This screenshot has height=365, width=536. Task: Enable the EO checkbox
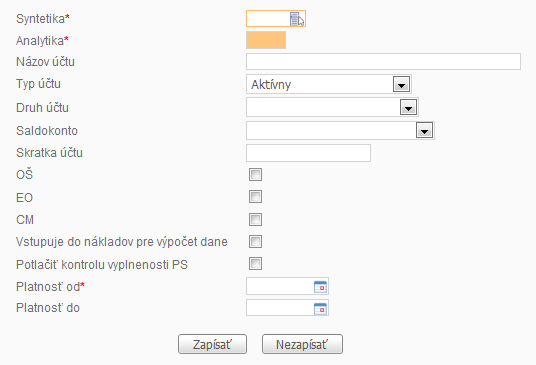[255, 197]
